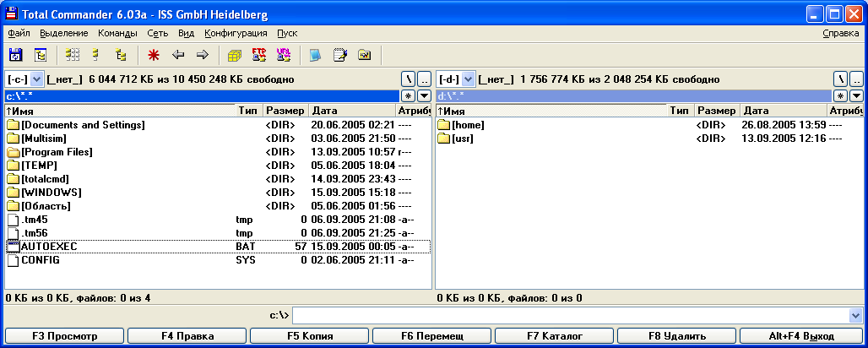Open right panel directory history arrow
The image size is (868, 348).
tap(856, 95)
